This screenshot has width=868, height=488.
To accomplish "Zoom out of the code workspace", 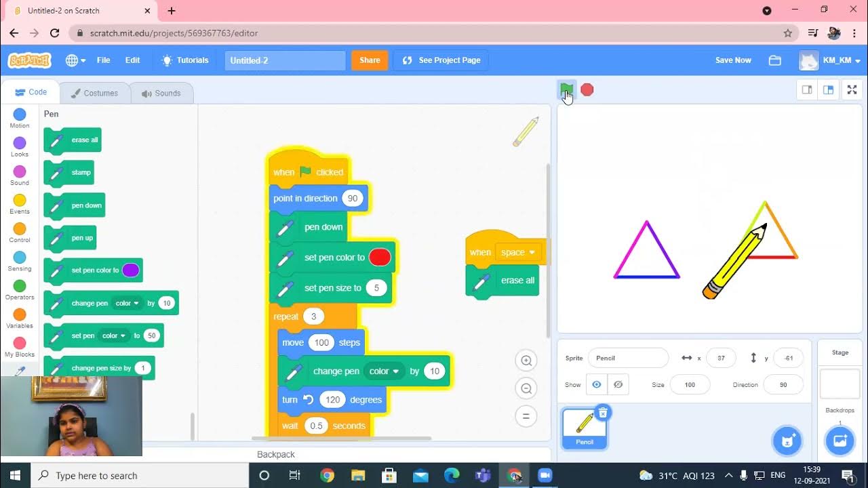I will [526, 388].
